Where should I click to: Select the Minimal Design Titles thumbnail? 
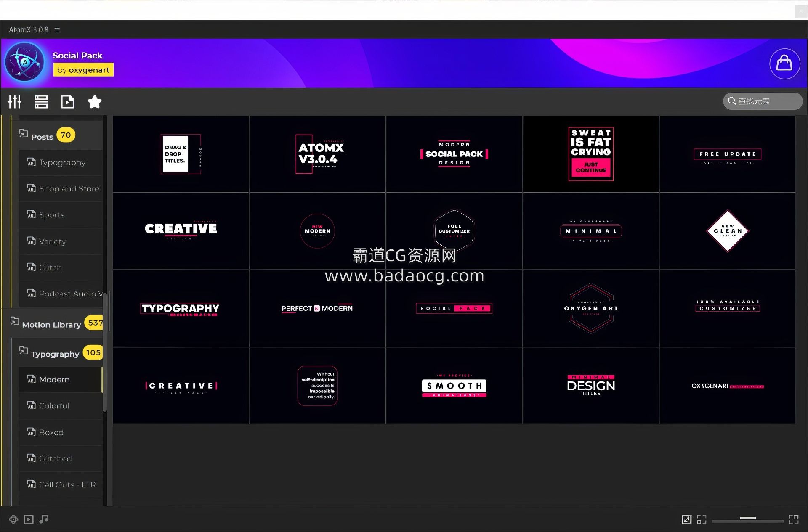click(x=591, y=386)
